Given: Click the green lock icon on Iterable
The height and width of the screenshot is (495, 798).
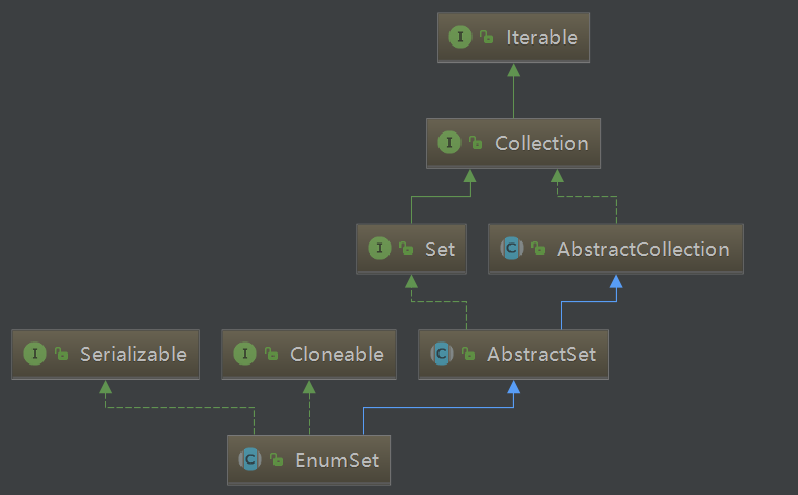Looking at the screenshot, I should pos(487,38).
